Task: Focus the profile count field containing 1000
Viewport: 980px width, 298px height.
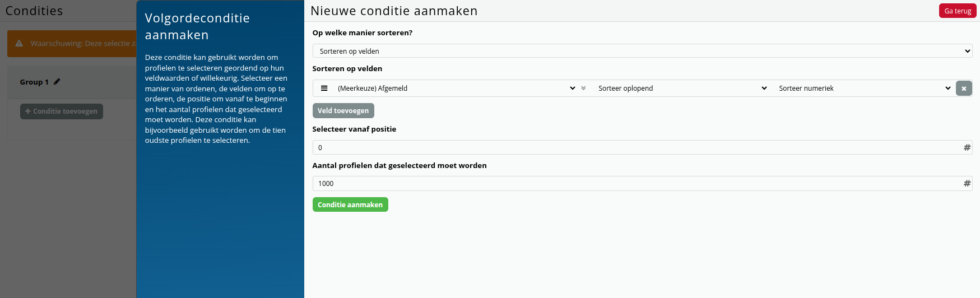Action: pos(636,183)
